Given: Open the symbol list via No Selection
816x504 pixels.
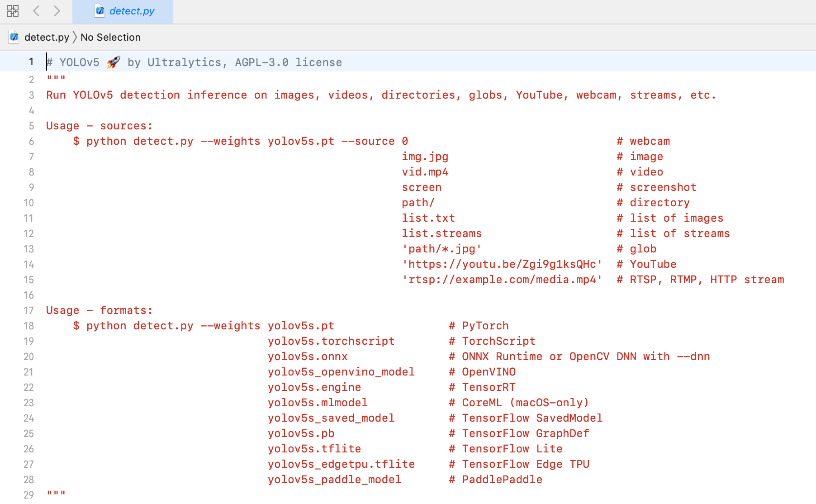Looking at the screenshot, I should pos(110,37).
